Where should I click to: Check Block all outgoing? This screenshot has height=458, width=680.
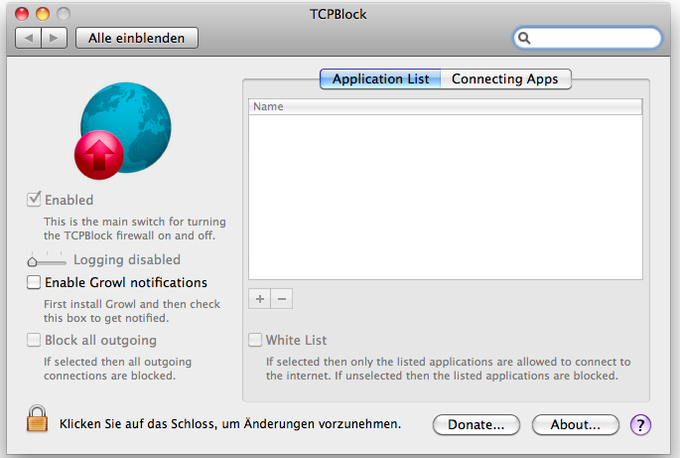(34, 340)
